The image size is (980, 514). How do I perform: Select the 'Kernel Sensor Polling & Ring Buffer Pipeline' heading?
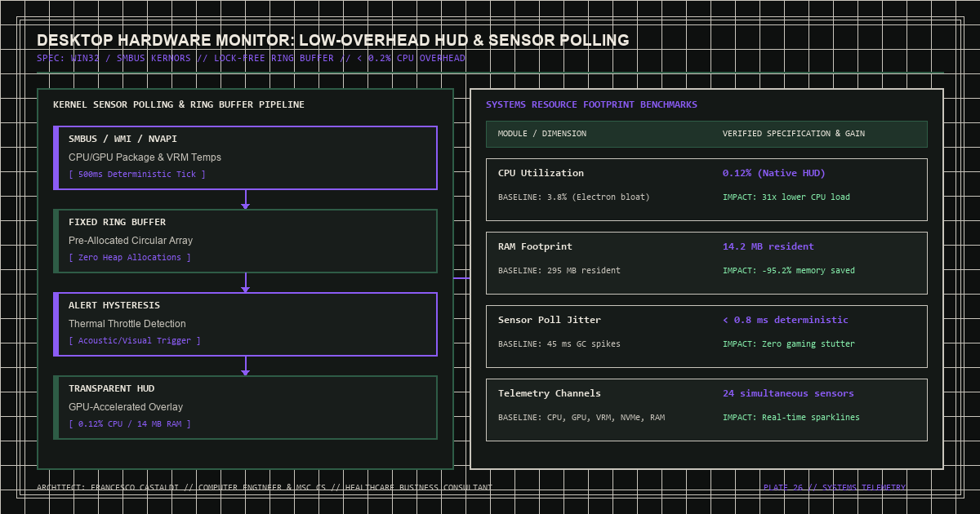(x=179, y=104)
